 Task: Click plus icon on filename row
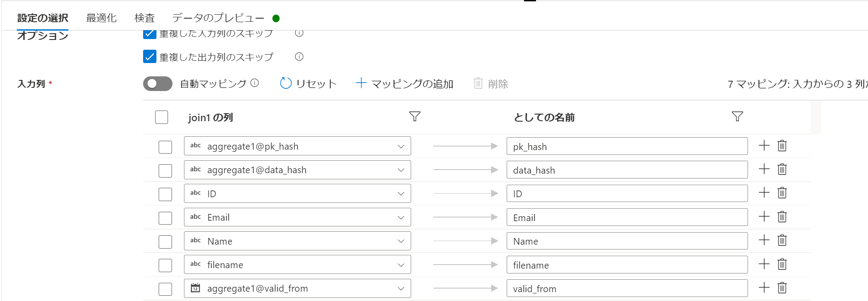764,264
